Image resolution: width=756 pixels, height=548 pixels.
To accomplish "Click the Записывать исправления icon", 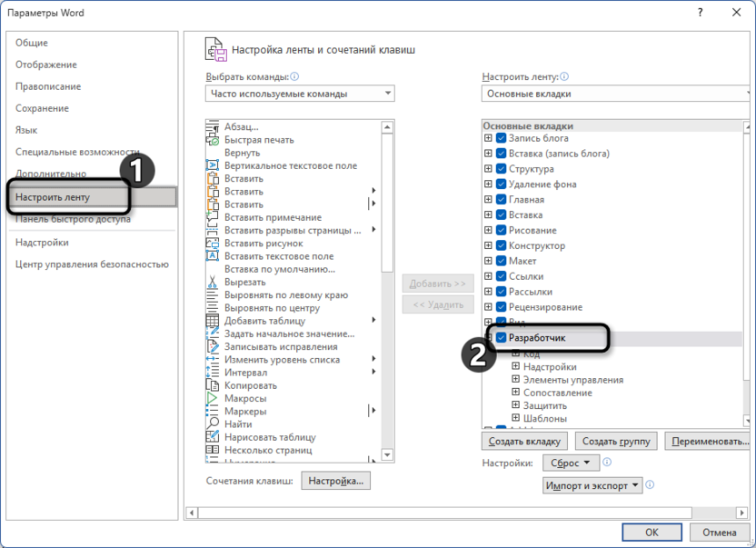I will tap(213, 347).
